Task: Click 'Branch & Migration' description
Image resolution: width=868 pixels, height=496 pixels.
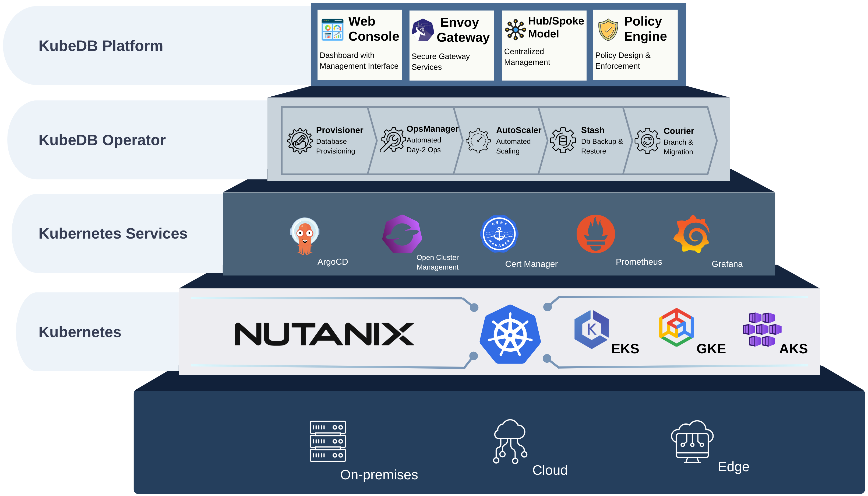Action: (678, 147)
